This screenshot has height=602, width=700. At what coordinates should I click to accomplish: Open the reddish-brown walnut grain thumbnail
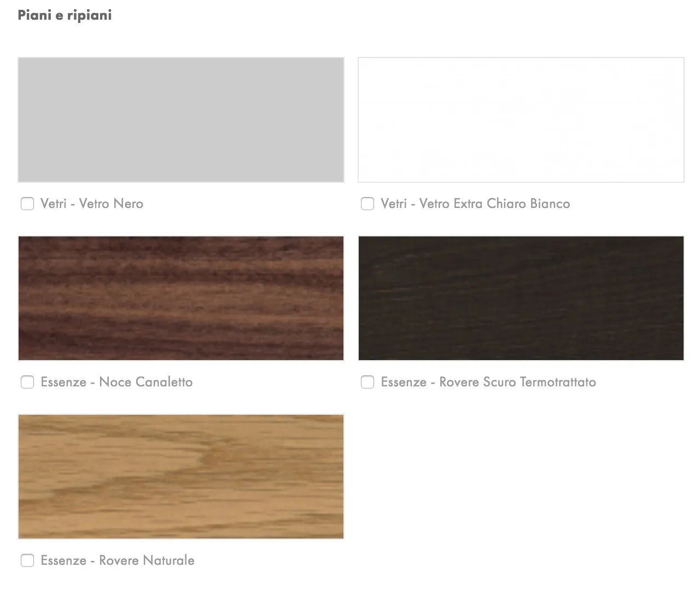(x=181, y=298)
